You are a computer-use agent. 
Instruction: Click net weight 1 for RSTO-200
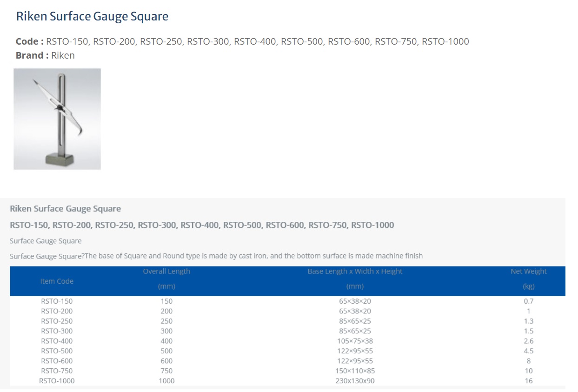tap(529, 311)
